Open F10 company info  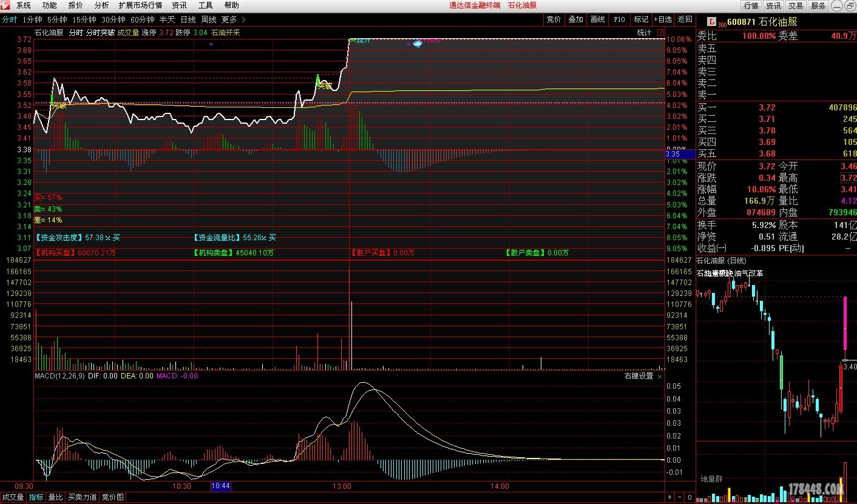coord(619,19)
